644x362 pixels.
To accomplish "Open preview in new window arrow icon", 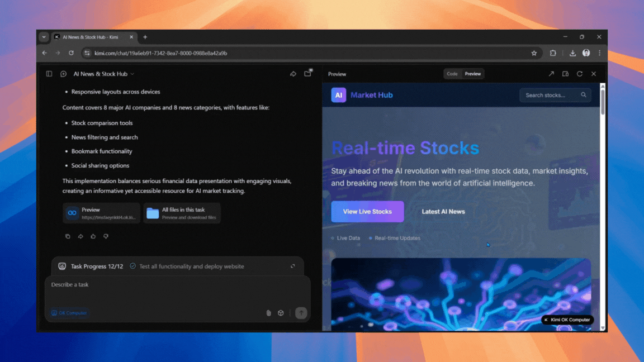I will 551,74.
